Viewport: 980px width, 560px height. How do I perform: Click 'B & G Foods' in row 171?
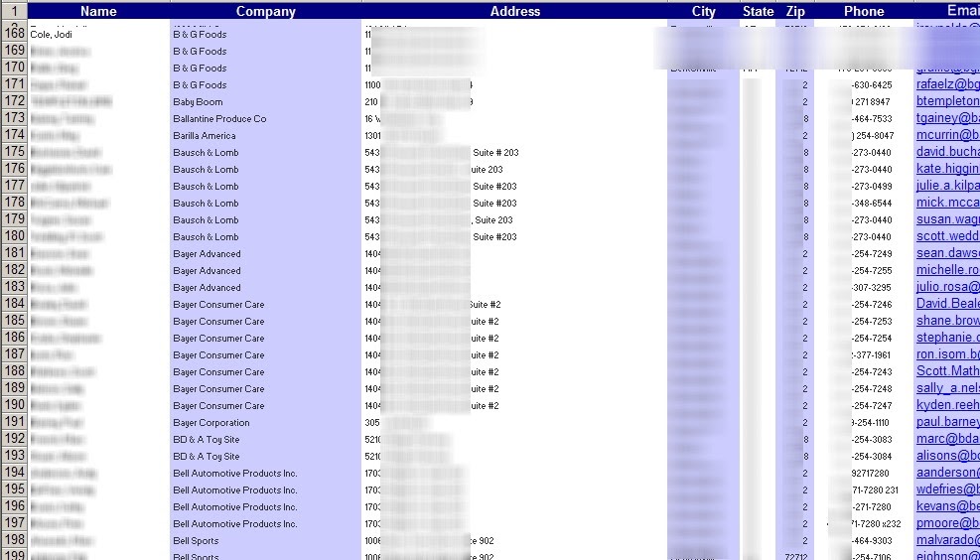point(200,85)
